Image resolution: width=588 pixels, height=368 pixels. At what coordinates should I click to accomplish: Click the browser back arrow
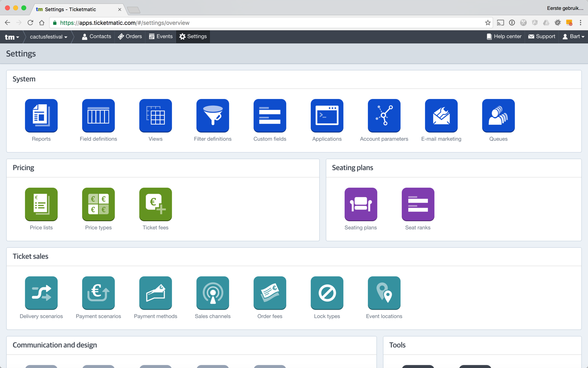coord(7,23)
